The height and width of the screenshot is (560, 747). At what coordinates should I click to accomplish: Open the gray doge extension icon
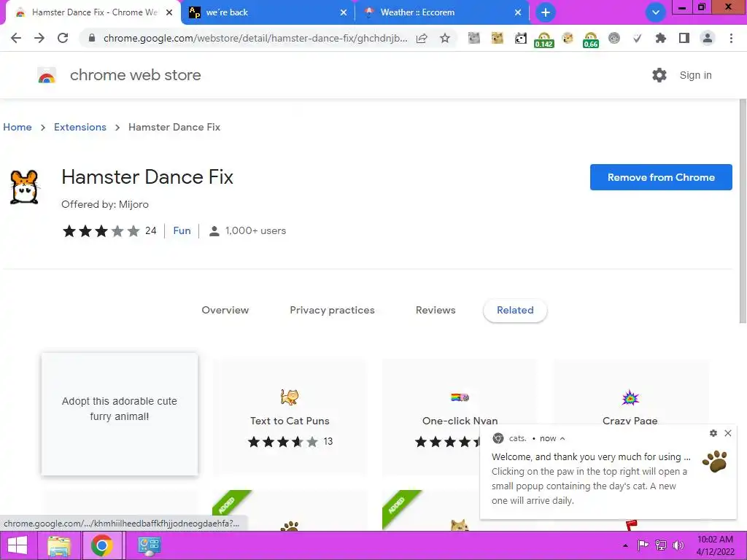pos(474,38)
